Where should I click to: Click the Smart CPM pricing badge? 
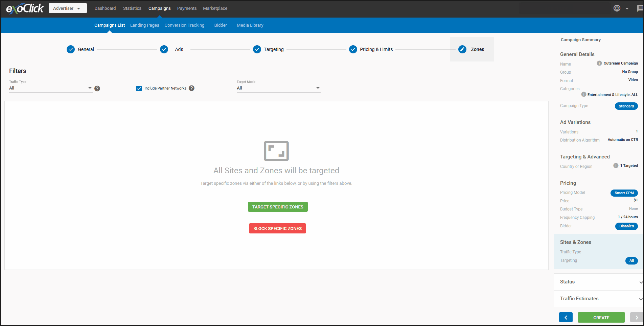pyautogui.click(x=624, y=193)
